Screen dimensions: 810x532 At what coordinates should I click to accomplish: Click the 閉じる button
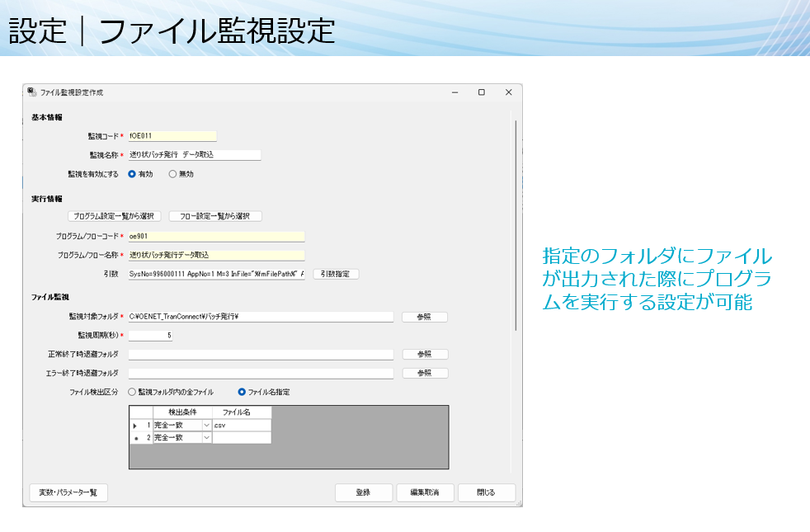[x=486, y=492]
